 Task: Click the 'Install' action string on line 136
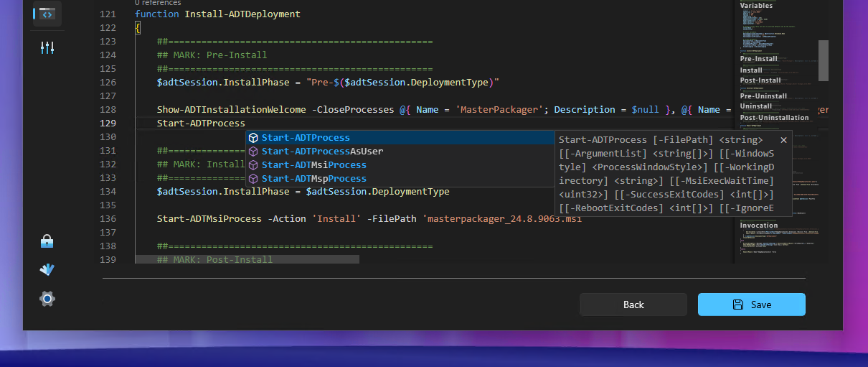(x=336, y=219)
